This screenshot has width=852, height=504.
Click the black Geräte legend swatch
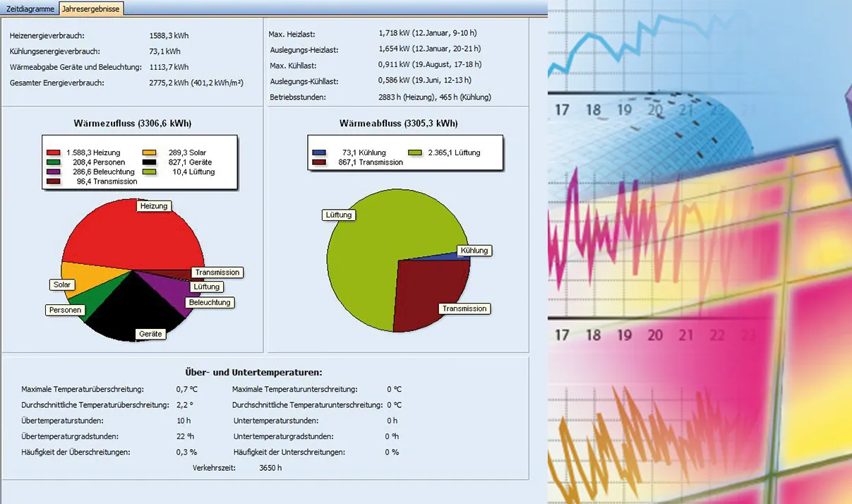pos(149,162)
